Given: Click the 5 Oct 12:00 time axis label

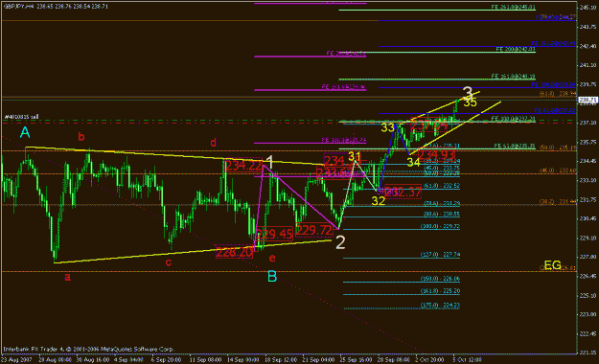Looking at the screenshot, I should click(468, 359).
